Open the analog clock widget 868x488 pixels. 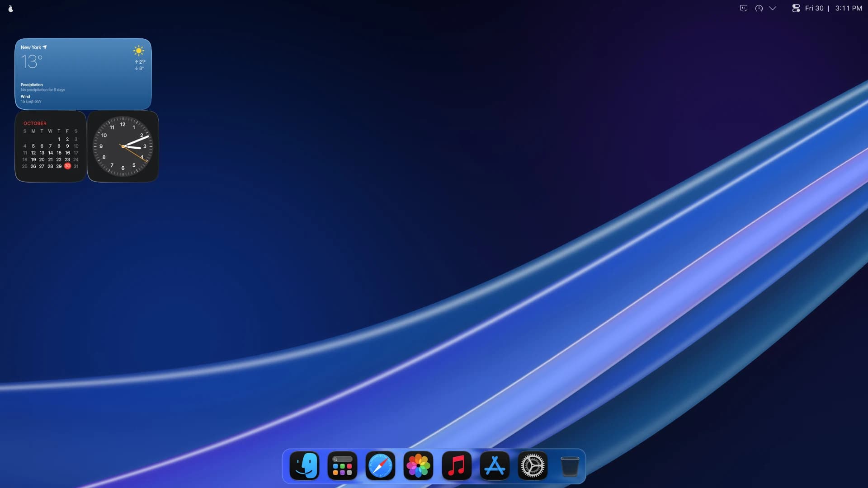[123, 146]
